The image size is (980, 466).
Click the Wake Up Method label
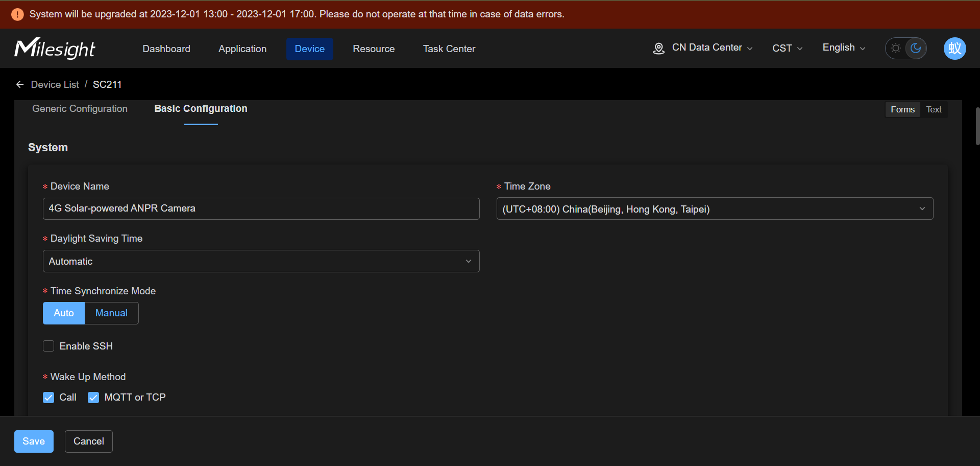click(x=88, y=377)
